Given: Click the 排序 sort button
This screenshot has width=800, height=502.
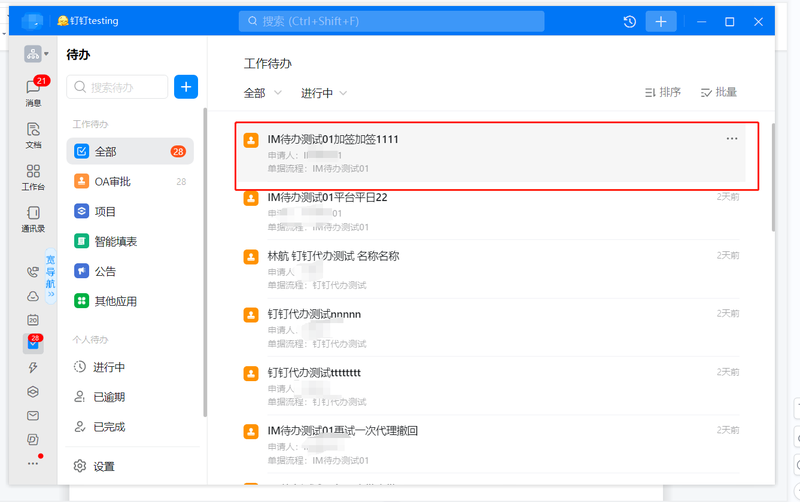Looking at the screenshot, I should click(663, 93).
